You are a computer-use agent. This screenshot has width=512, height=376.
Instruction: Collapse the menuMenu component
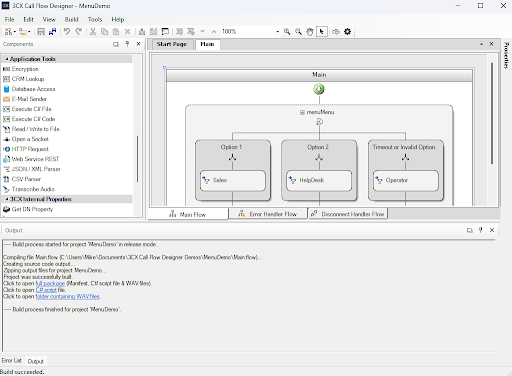pyautogui.click(x=302, y=112)
